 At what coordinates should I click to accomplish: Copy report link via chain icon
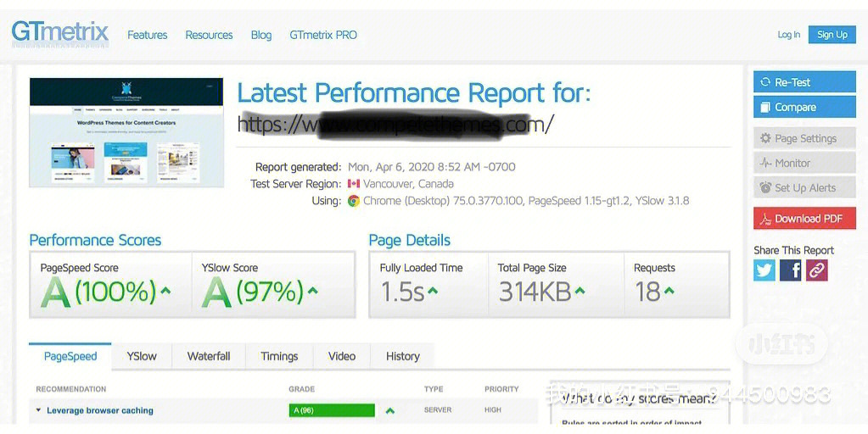point(816,270)
